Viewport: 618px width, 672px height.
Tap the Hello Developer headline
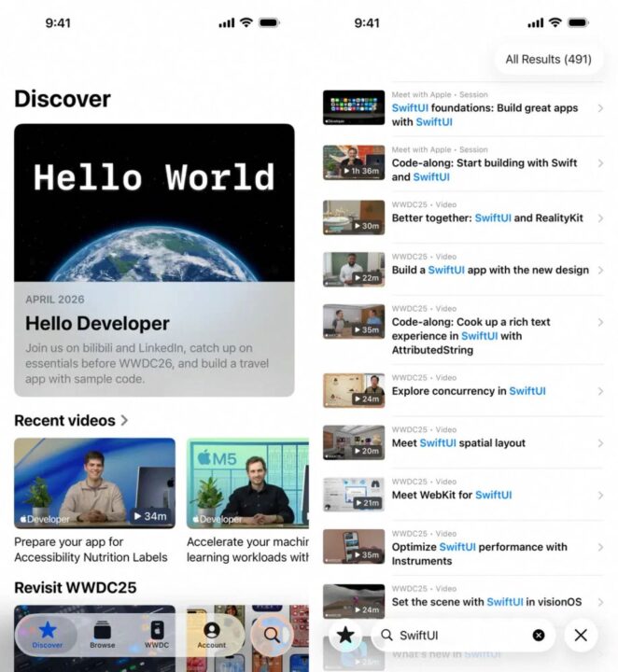click(97, 323)
